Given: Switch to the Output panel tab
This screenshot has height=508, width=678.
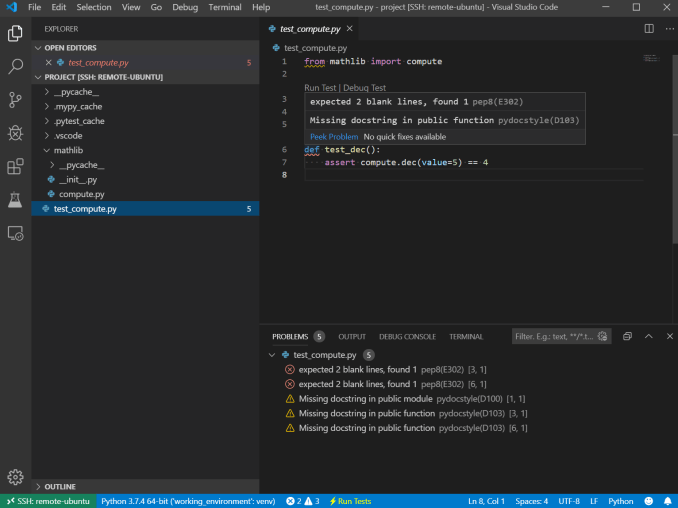Looking at the screenshot, I should [352, 337].
